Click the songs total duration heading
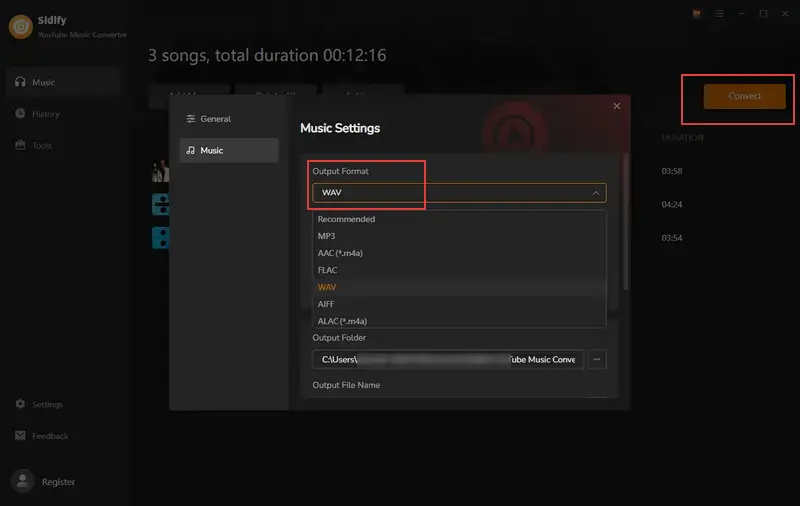 click(267, 55)
